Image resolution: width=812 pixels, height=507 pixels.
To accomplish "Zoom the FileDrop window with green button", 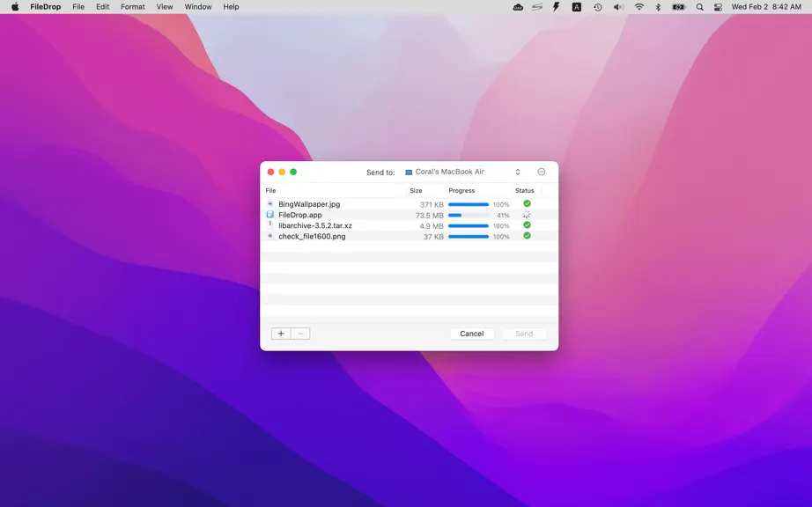I will click(x=293, y=172).
